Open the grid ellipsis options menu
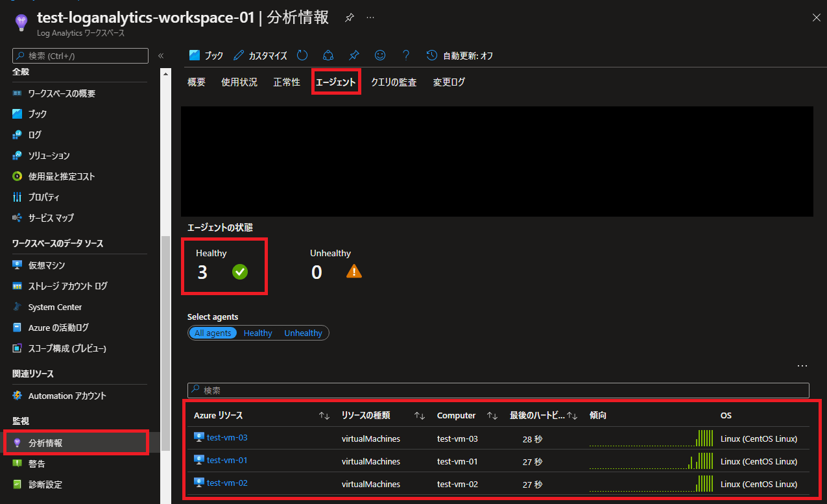The image size is (827, 504). (802, 366)
